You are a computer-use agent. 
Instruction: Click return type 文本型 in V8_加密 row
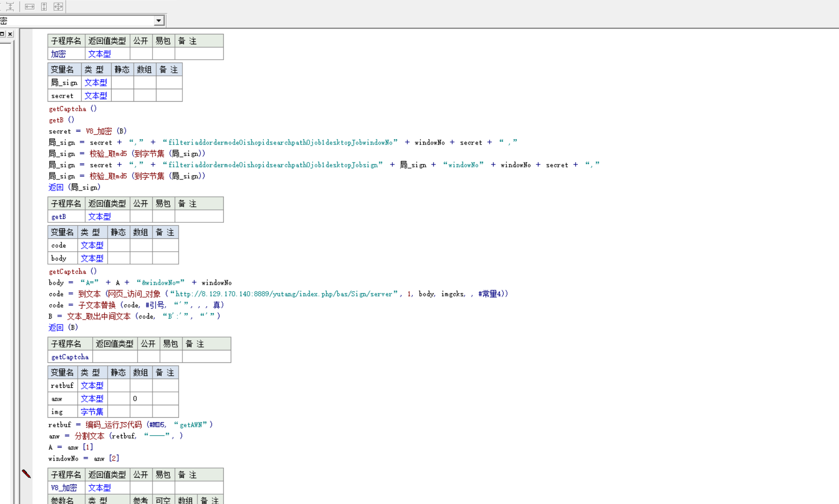(x=107, y=488)
